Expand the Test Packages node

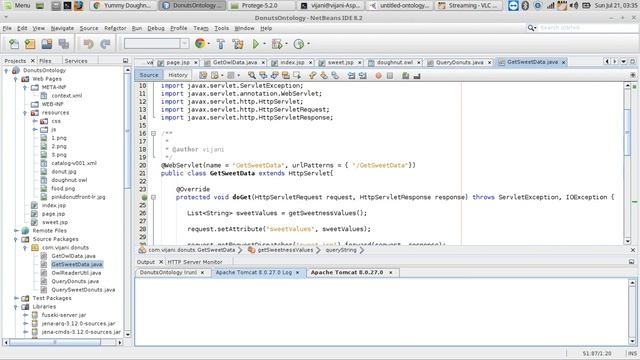point(16,298)
